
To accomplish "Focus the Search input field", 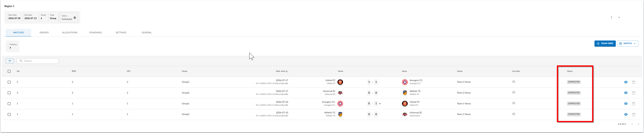I will [x=38, y=61].
